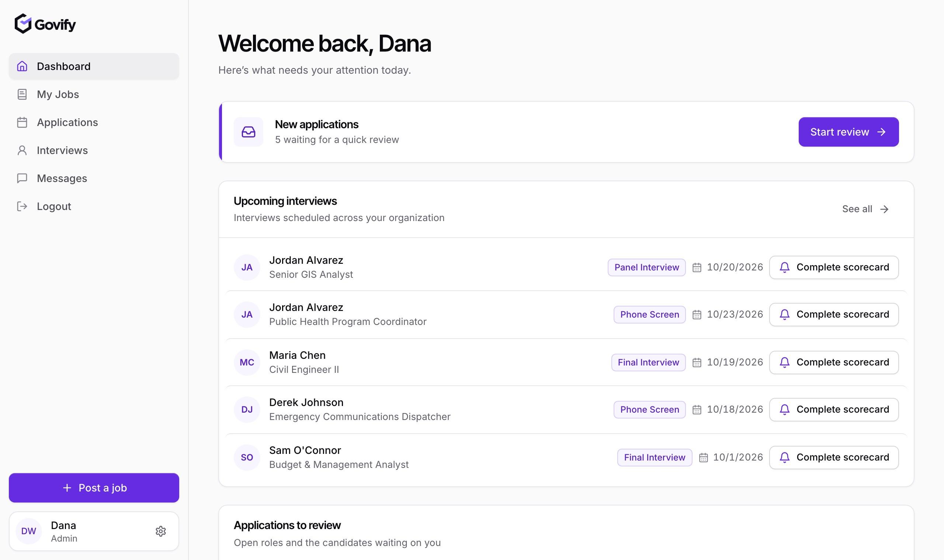Click the name Derek Johnson

[x=306, y=402]
